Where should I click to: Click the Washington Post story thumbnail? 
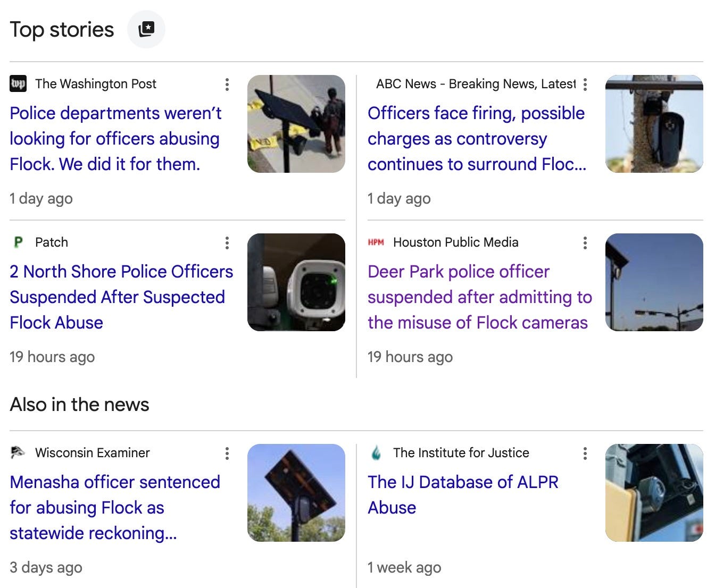pyautogui.click(x=296, y=124)
